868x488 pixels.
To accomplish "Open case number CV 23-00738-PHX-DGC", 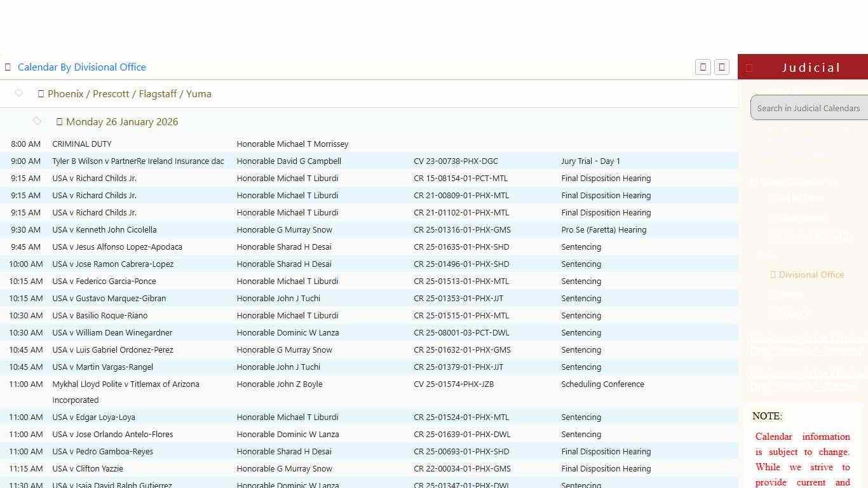I will [x=456, y=161].
